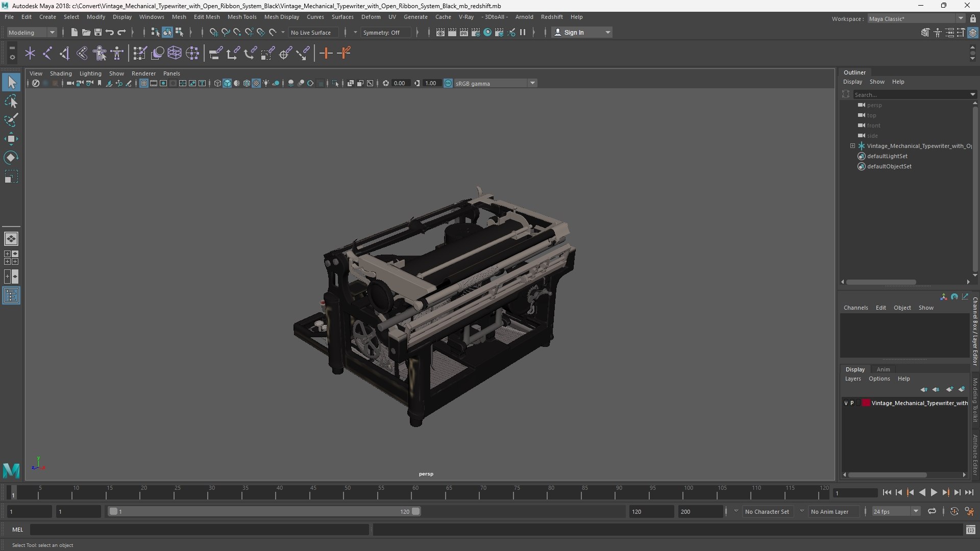Click the Outliner search field
This screenshot has height=551, width=980.
[911, 94]
